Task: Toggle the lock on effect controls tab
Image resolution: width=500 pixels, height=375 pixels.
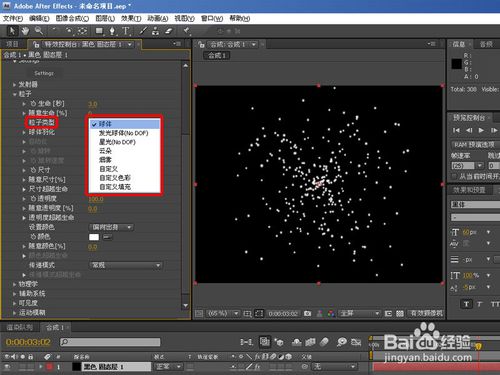Action: [36, 44]
